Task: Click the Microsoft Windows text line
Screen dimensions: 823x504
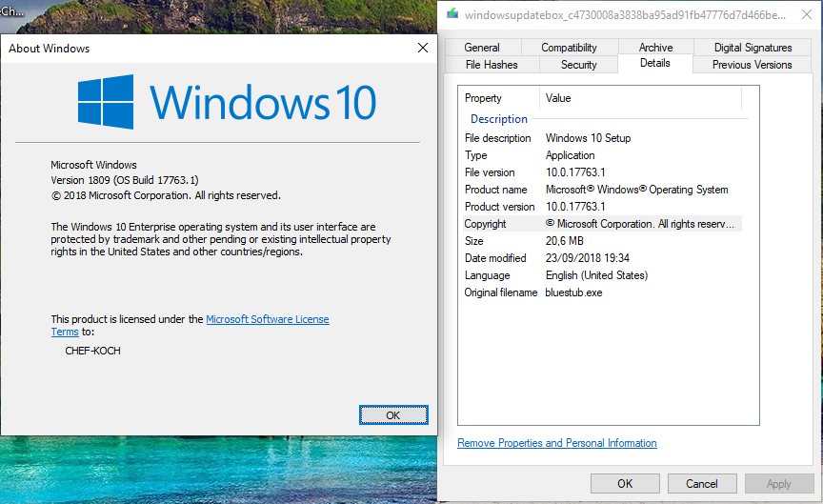Action: click(x=93, y=165)
